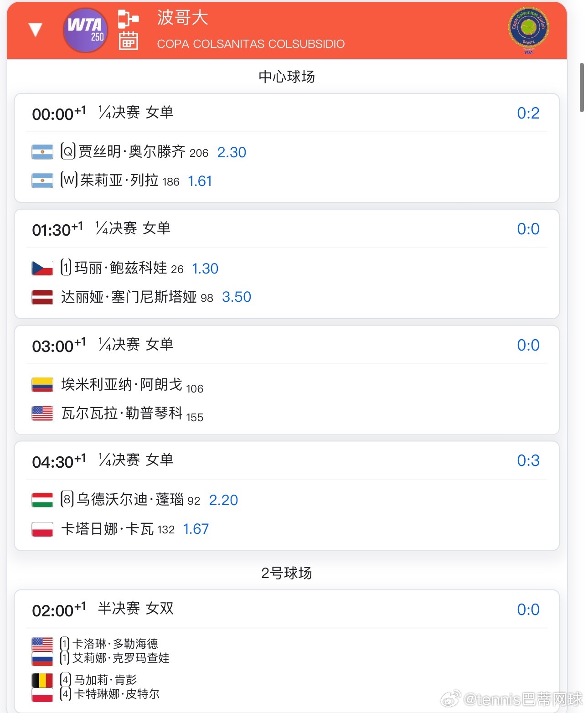Click the WTA 250 badge icon
The width and height of the screenshot is (588, 713).
[85, 30]
